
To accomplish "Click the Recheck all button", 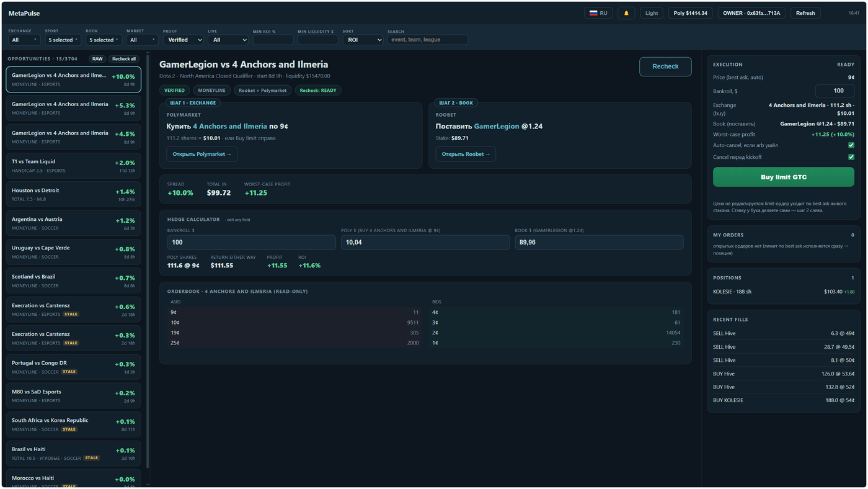I will pos(124,59).
